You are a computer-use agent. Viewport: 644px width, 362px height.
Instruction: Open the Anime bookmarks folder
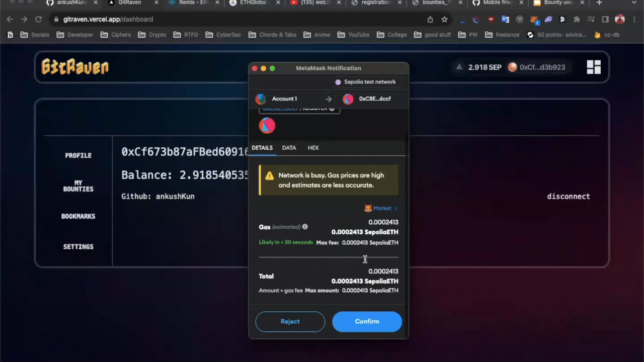[317, 35]
